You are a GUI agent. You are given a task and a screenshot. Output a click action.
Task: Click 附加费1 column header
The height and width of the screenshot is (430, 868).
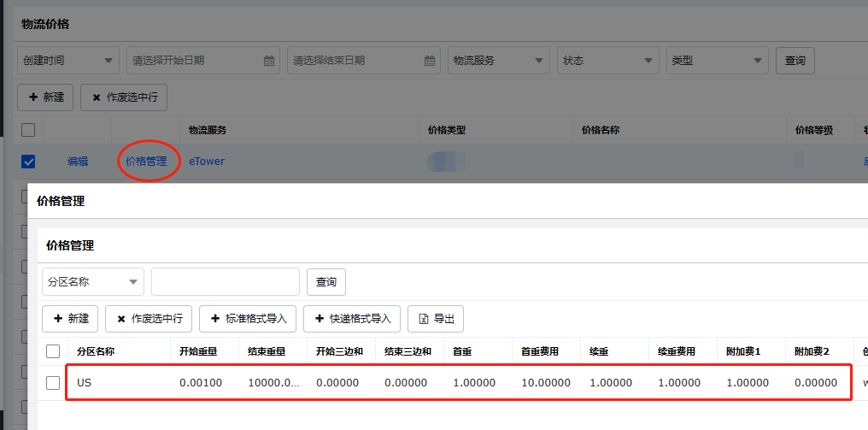[x=743, y=351]
